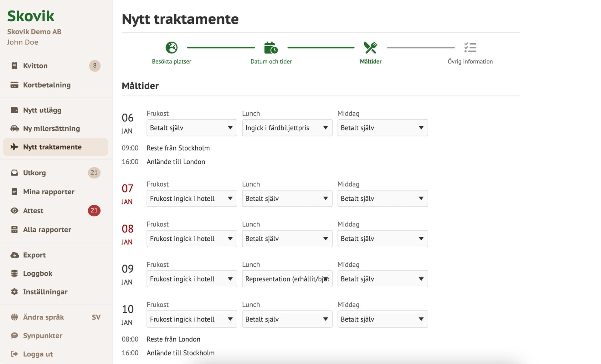Select Nytt utlägg menu item
Screen dimensions: 601x364
55,110
